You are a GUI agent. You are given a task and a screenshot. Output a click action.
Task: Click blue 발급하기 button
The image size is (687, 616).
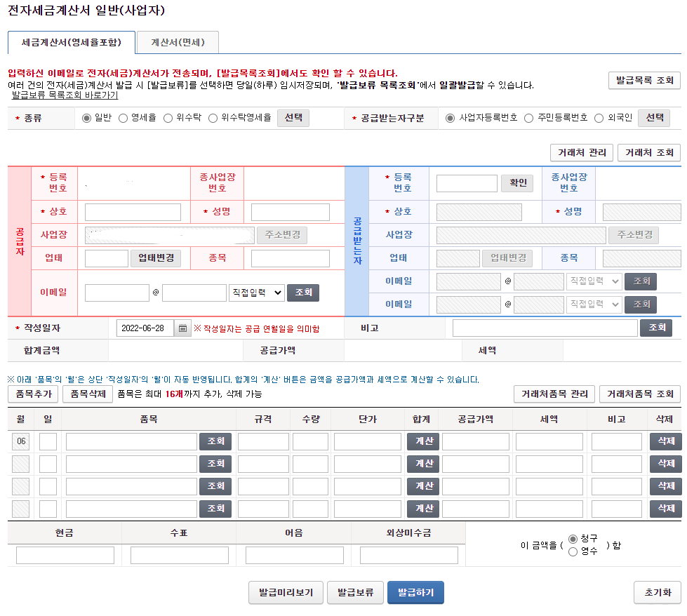tap(415, 593)
